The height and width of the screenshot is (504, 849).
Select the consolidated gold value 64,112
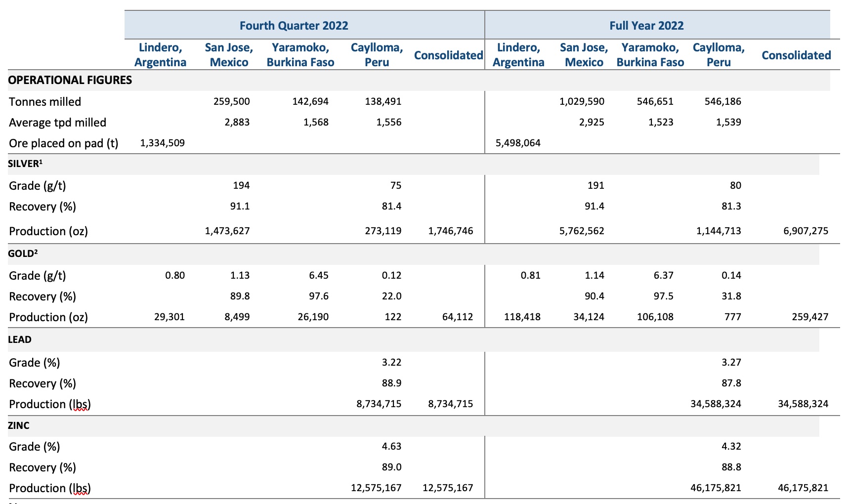[458, 317]
